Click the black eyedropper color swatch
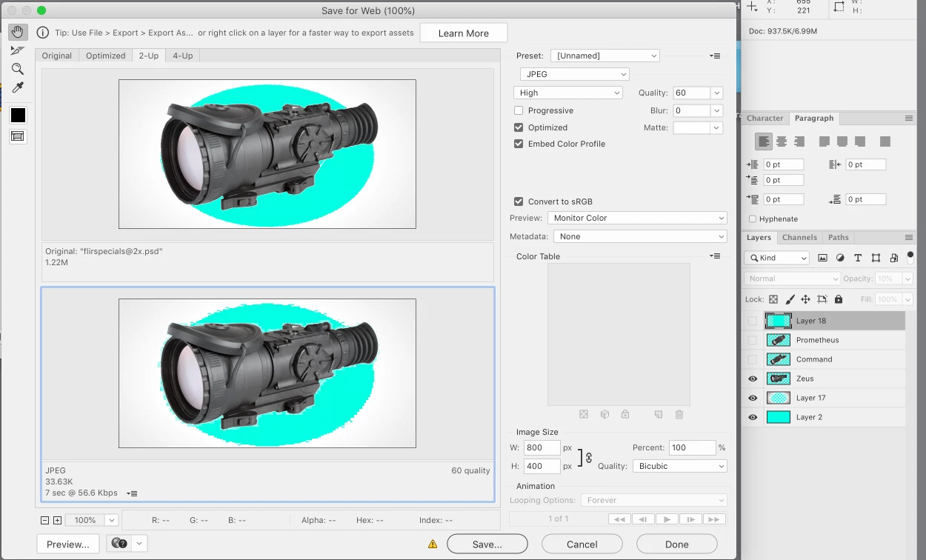 [18, 116]
